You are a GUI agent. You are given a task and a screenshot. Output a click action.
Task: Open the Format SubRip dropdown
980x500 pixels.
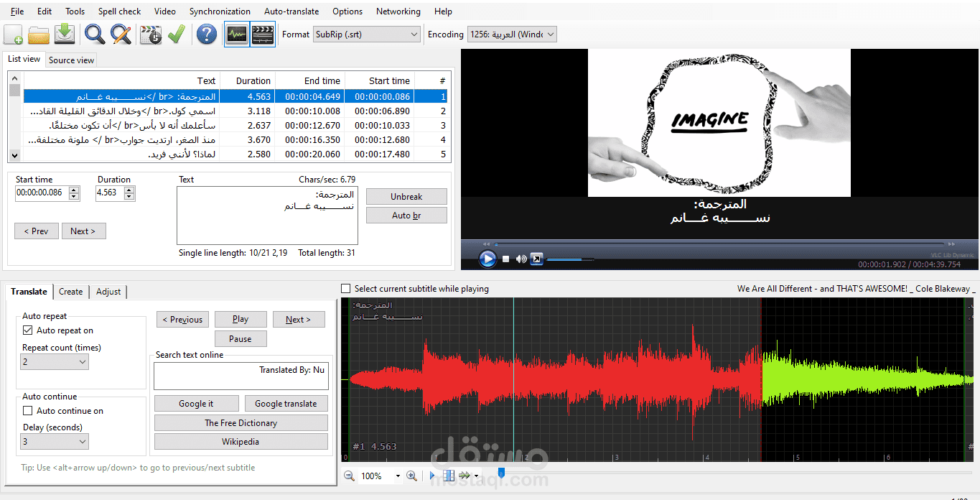coord(367,34)
